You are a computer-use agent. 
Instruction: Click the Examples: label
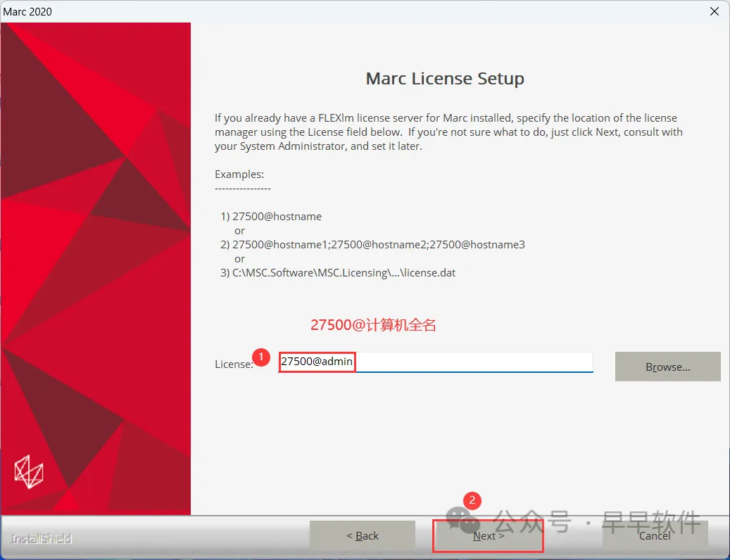point(239,174)
